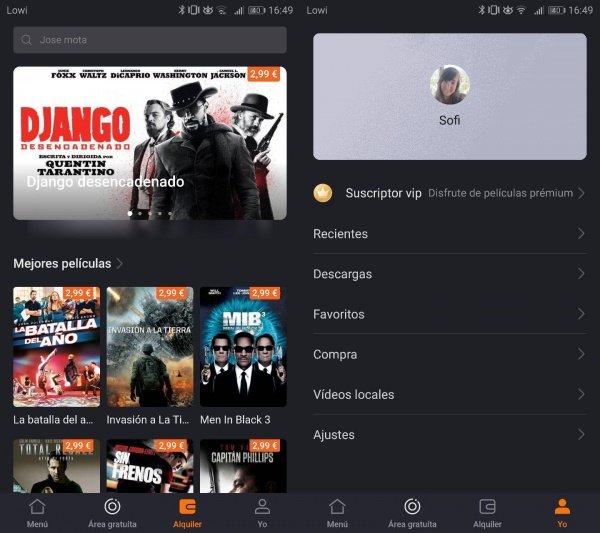Screen dimensions: 600x533
Task: Open Área gratuita tab in left screen
Action: (112, 513)
